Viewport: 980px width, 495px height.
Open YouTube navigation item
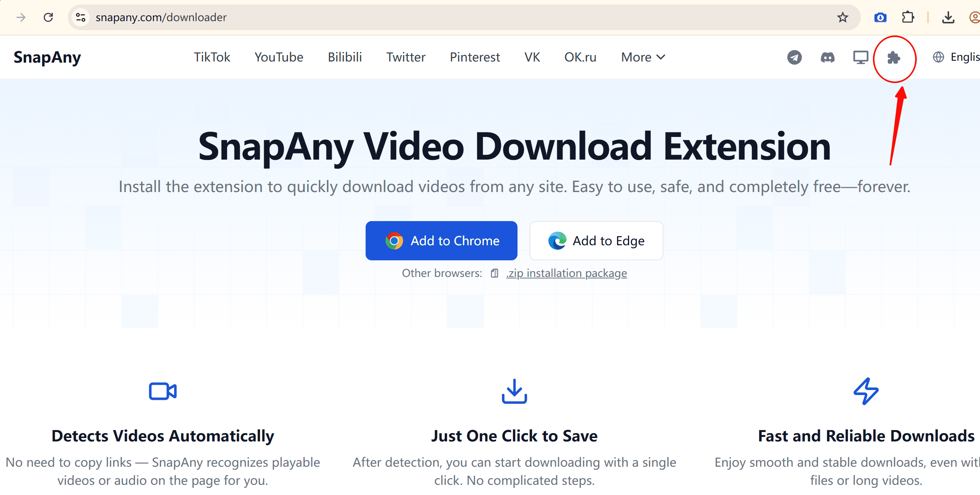(x=279, y=57)
